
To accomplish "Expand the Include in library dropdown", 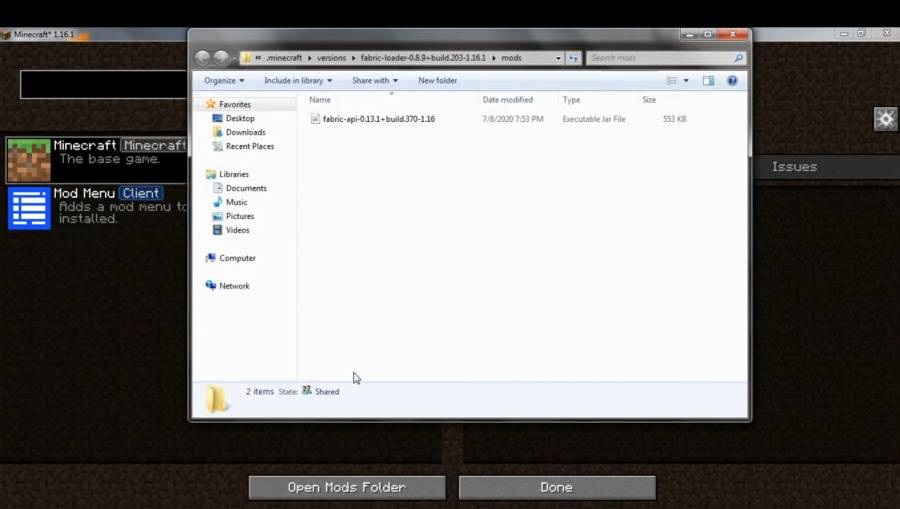I will (297, 80).
